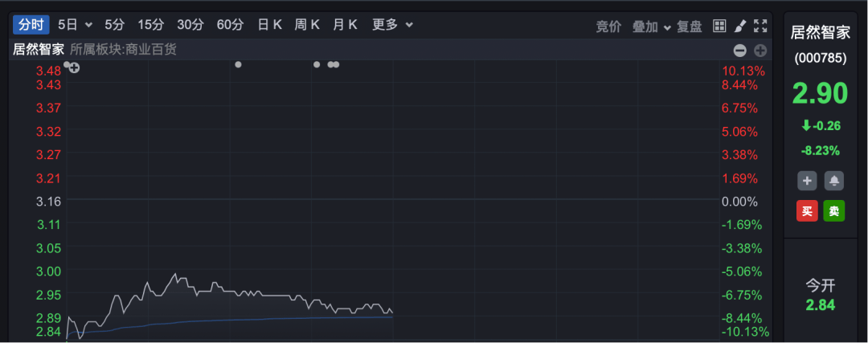Click the green 卖 sell button
Viewport: 868px width, 343px height.
(834, 210)
